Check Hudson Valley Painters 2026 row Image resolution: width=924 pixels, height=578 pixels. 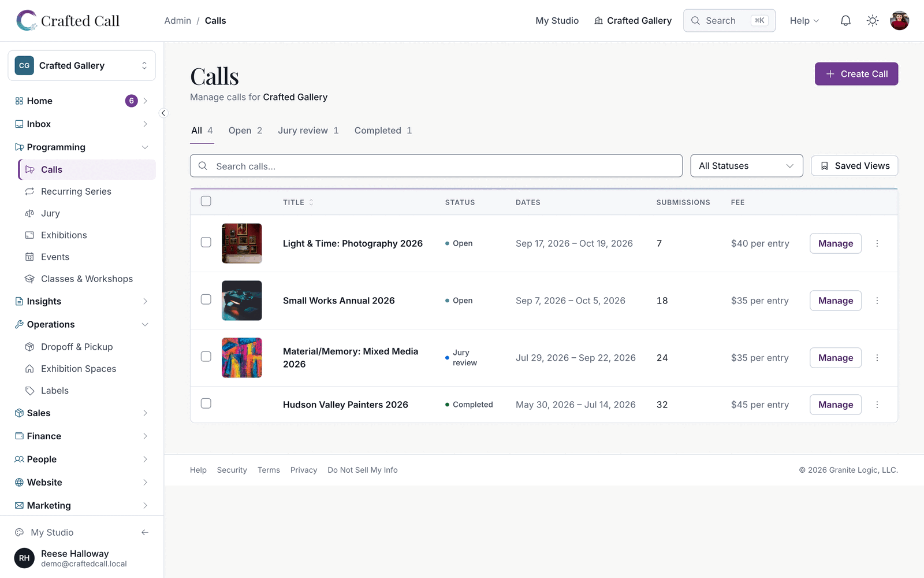206,403
